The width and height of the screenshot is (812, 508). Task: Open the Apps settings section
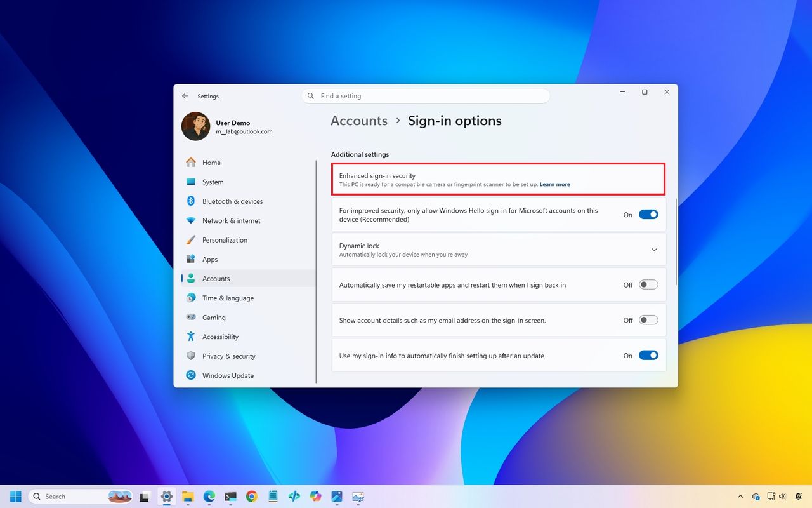[248, 259]
